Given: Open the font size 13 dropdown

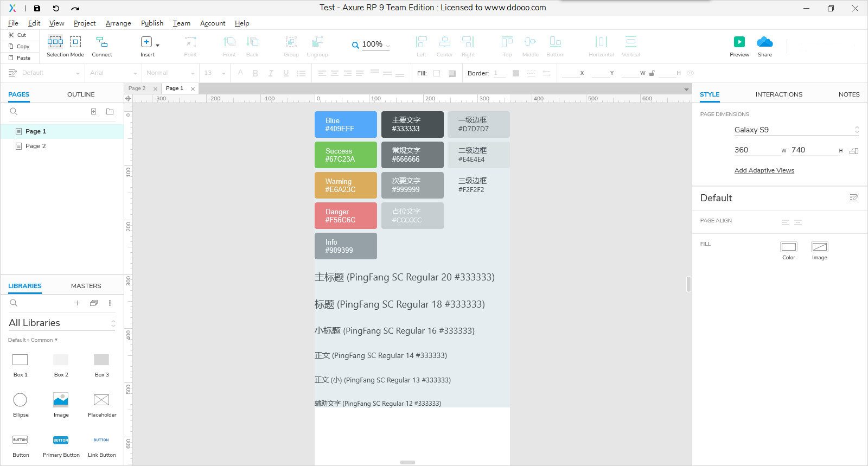Looking at the screenshot, I should (x=215, y=73).
